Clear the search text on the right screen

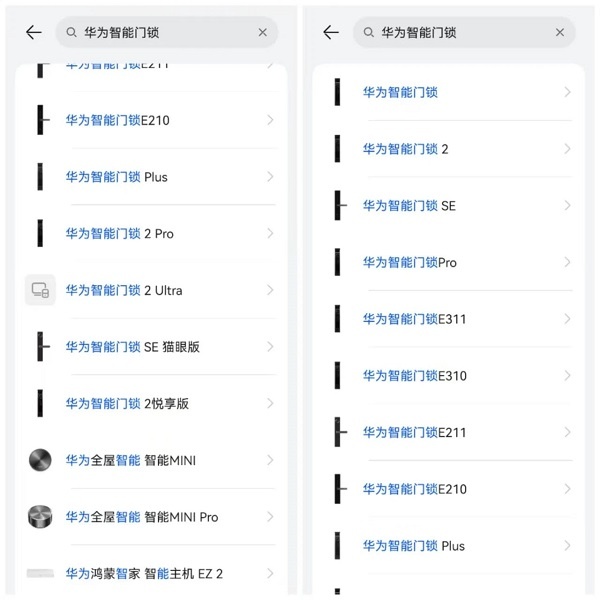coord(560,33)
